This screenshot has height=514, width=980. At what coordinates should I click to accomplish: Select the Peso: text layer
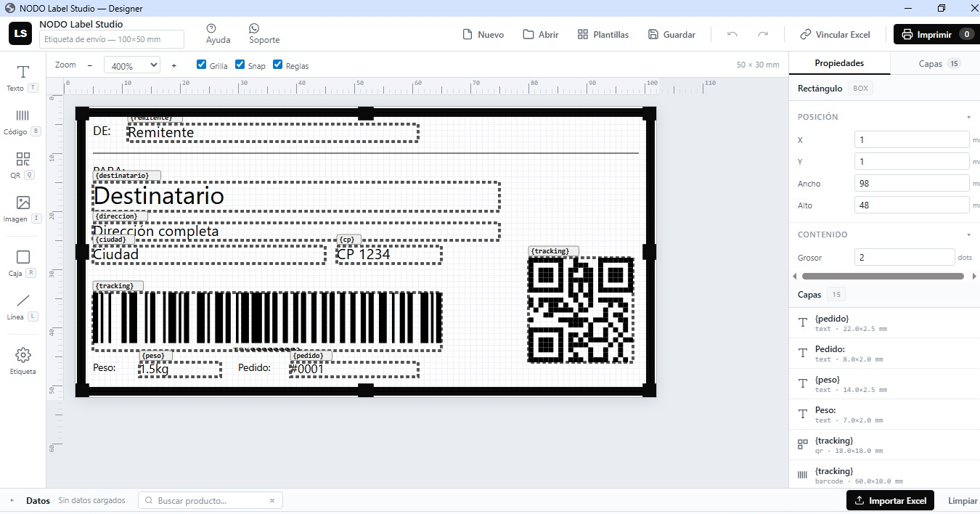pyautogui.click(x=884, y=415)
